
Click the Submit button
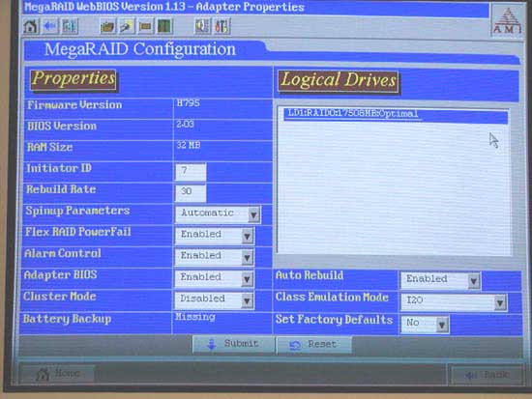tap(233, 345)
